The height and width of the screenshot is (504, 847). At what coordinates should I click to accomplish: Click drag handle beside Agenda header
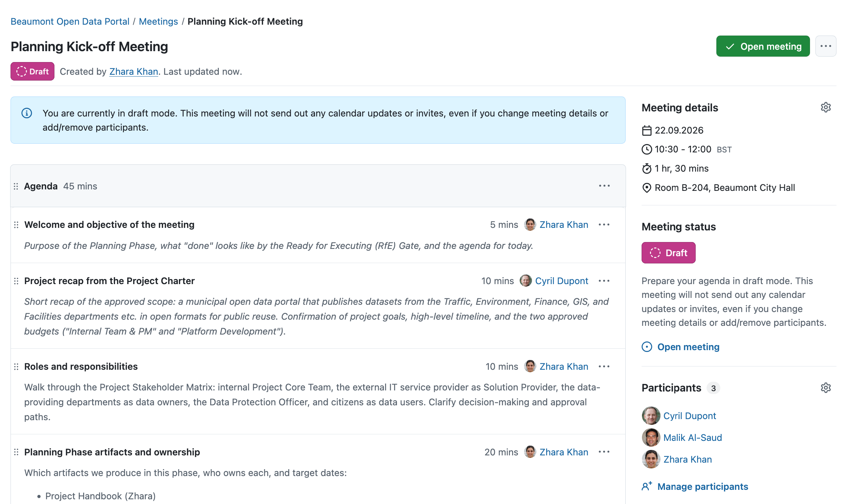click(x=16, y=186)
